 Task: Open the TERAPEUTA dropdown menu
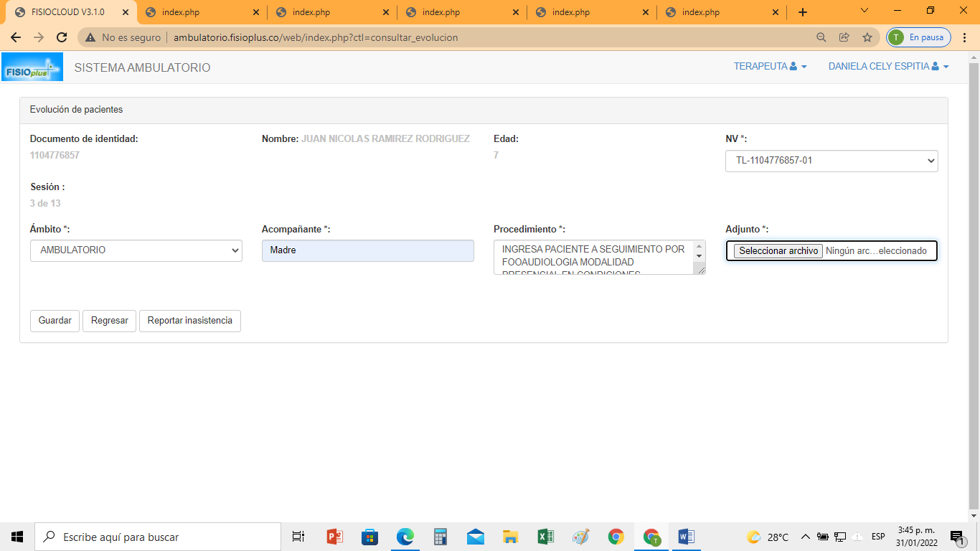pos(770,67)
